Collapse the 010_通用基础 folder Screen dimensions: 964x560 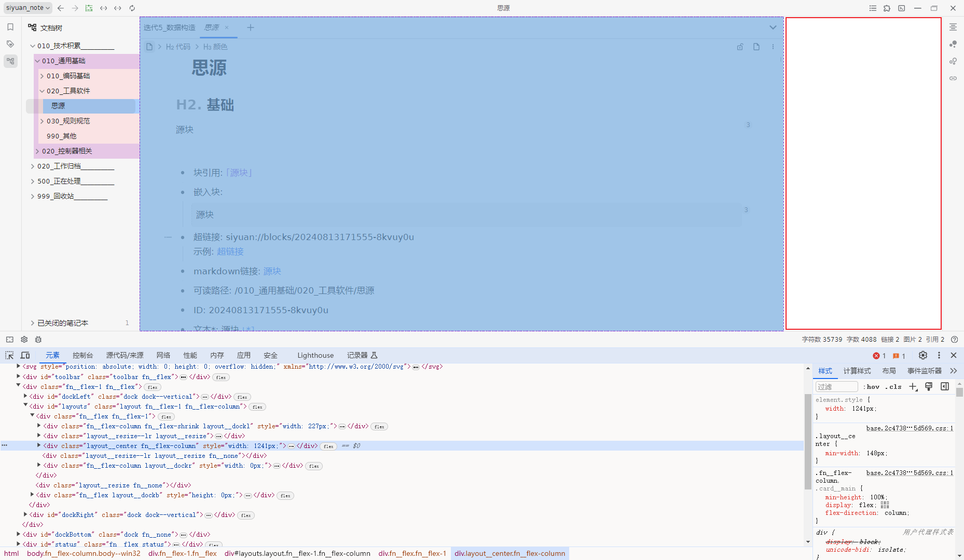pos(37,61)
